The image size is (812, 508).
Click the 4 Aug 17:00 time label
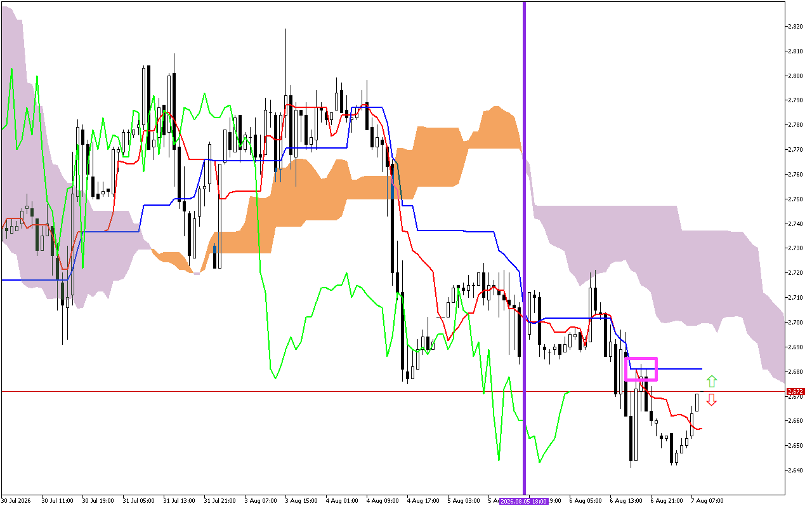[423, 501]
